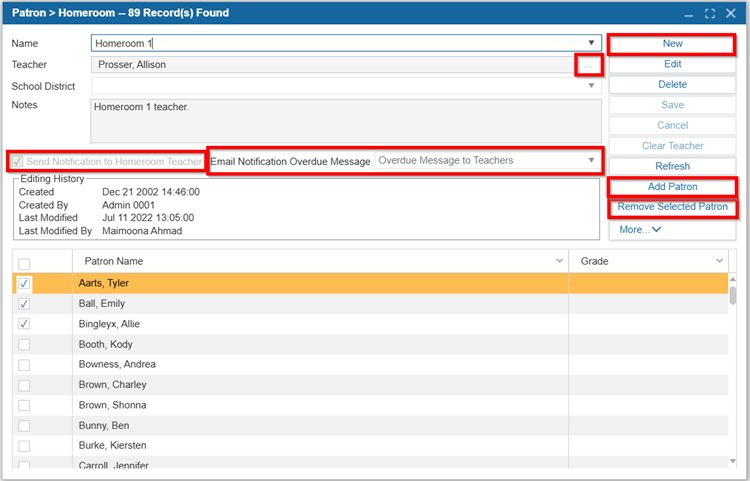This screenshot has height=481, width=750.
Task: Expand the More... menu
Action: (x=640, y=230)
